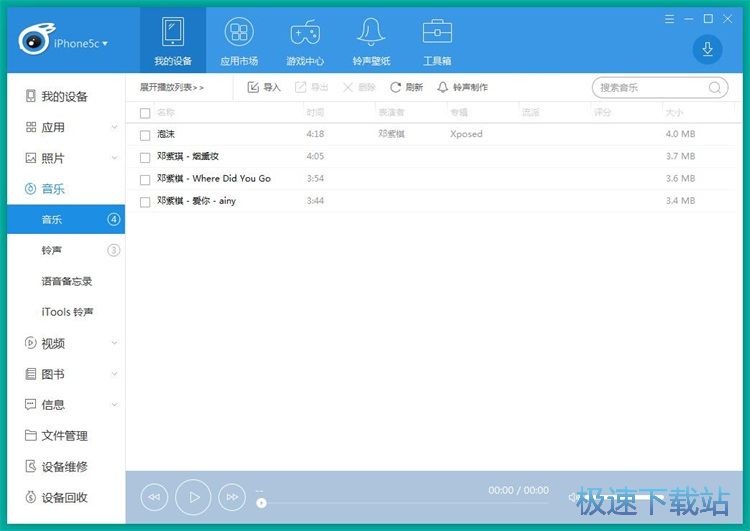The image size is (750, 531).
Task: Check the Where Did You Go checkbox
Action: 145,180
